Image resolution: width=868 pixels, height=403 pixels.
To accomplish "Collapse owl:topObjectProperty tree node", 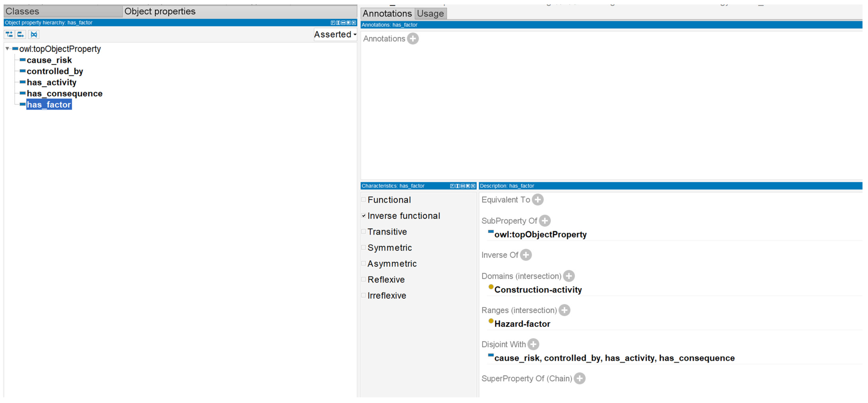I will [7, 49].
